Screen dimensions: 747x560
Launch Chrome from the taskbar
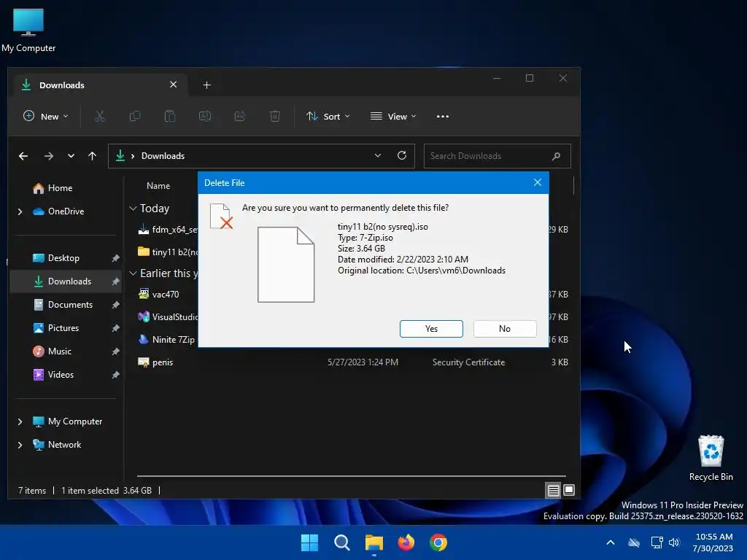438,542
